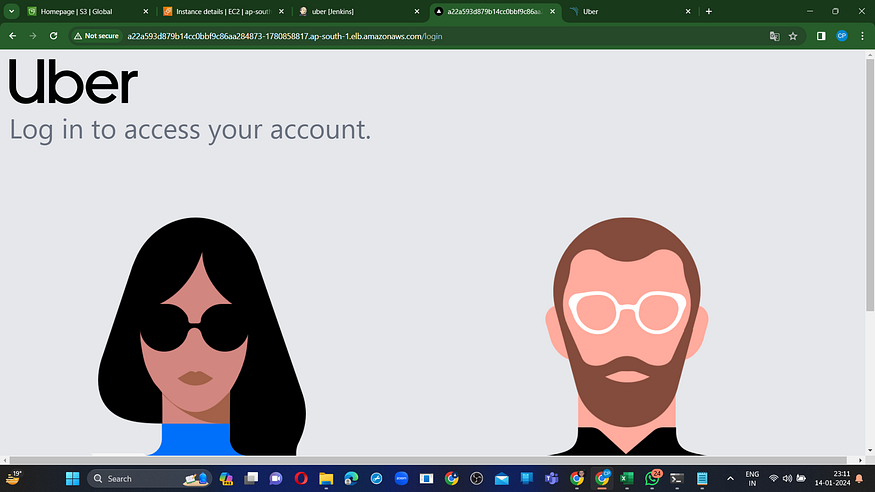Click the taskbar Search box
Viewport: 875px width, 492px height.
[148, 479]
